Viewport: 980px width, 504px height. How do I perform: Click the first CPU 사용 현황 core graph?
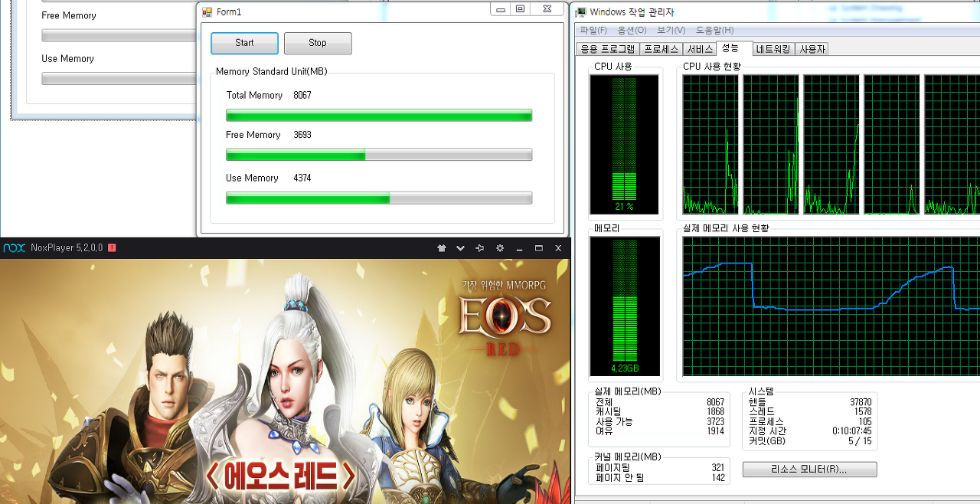click(710, 145)
